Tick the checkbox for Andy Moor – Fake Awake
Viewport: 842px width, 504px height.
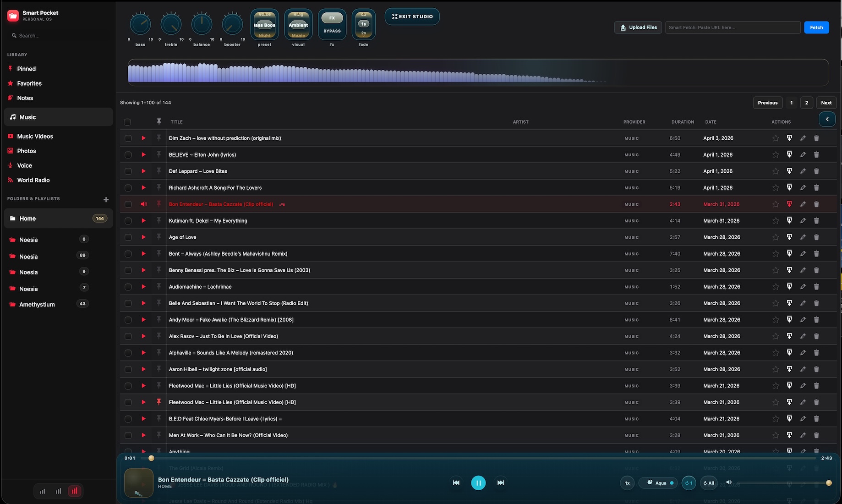coord(128,320)
